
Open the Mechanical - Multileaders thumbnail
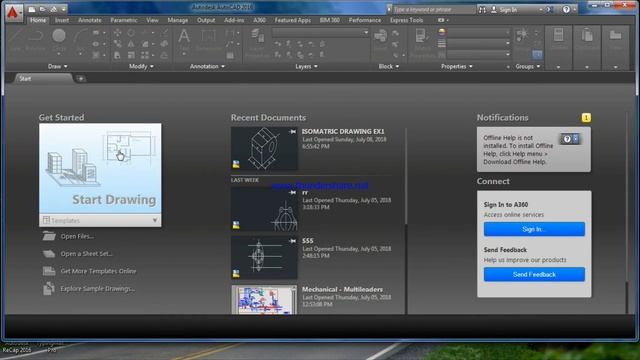(264, 300)
